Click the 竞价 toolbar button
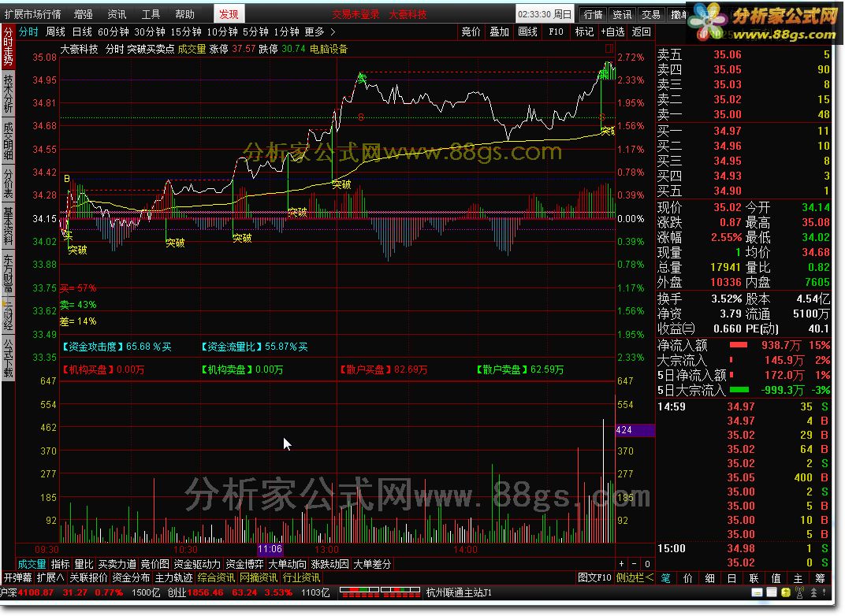The height and width of the screenshot is (616, 845). pyautogui.click(x=471, y=32)
